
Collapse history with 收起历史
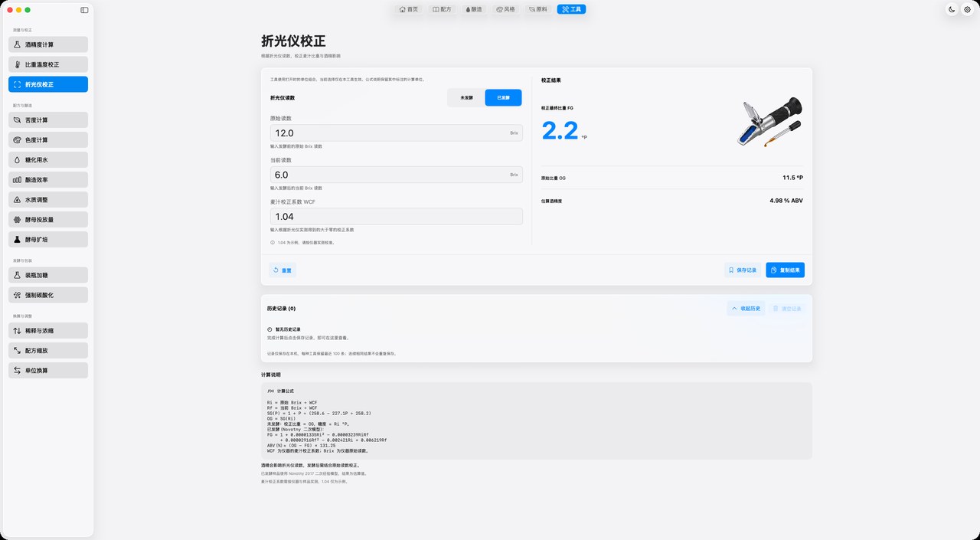click(x=746, y=308)
